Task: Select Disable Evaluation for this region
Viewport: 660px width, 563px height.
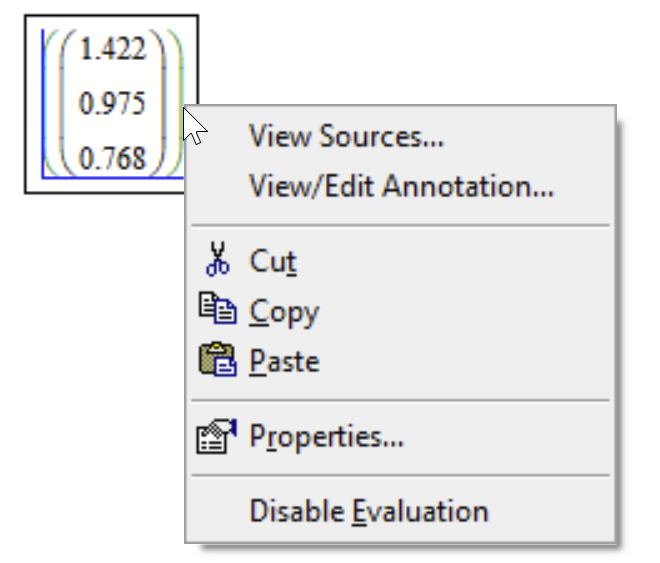Action: click(x=369, y=511)
